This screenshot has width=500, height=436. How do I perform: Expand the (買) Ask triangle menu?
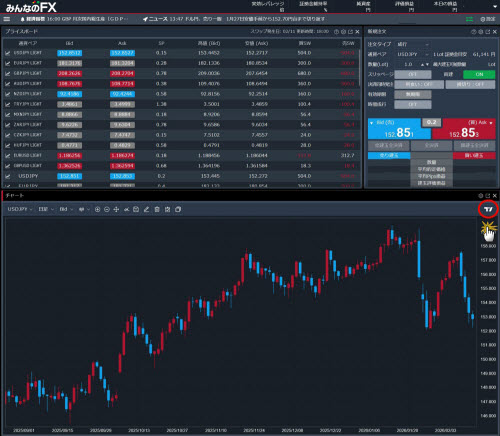coord(491,123)
